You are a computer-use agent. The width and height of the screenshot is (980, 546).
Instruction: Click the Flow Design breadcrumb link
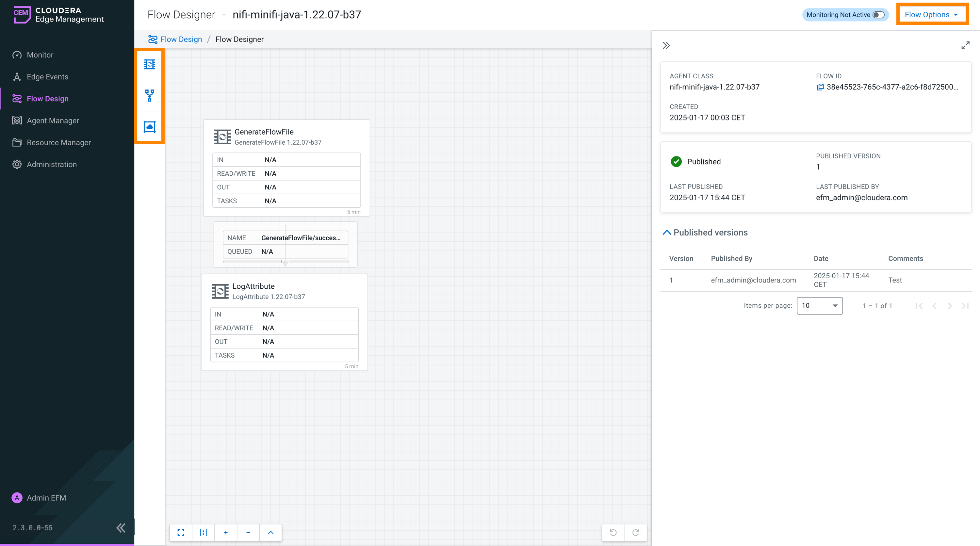coord(181,39)
